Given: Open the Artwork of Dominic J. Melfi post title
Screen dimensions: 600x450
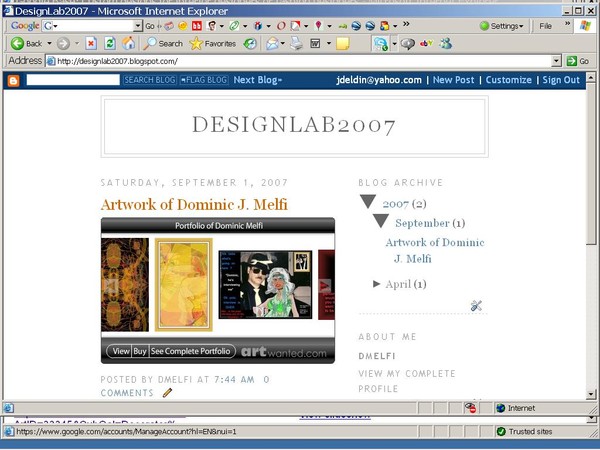Looking at the screenshot, I should (194, 204).
